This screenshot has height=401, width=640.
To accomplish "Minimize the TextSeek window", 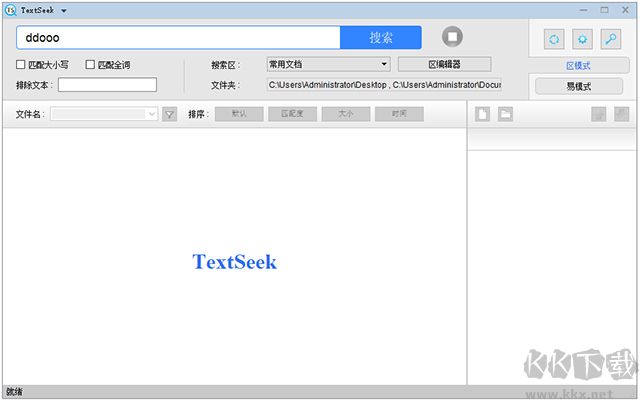I will (584, 10).
